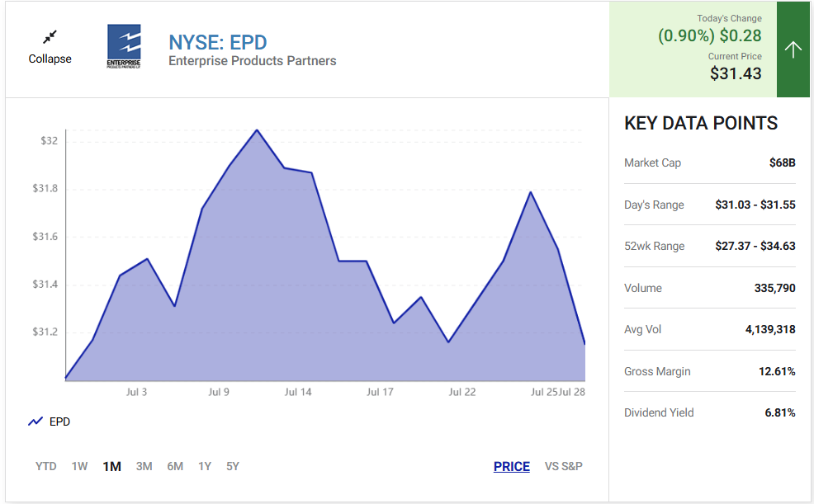
Task: Switch chart range to 3M
Action: click(144, 466)
